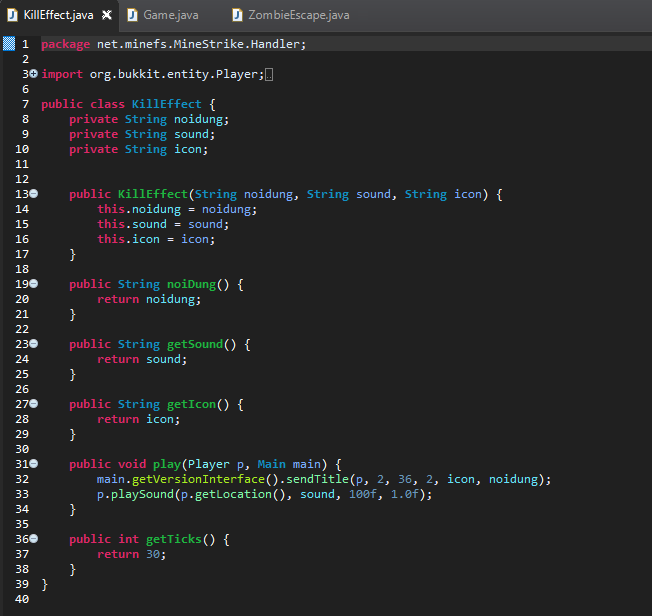Click the folded-code box after the import statement

tap(270, 74)
